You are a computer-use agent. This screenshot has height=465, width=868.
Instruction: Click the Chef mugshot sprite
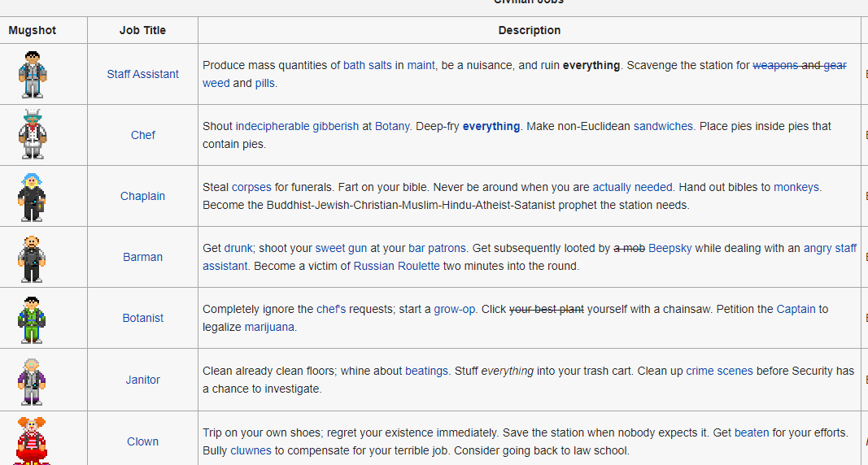[x=32, y=134]
